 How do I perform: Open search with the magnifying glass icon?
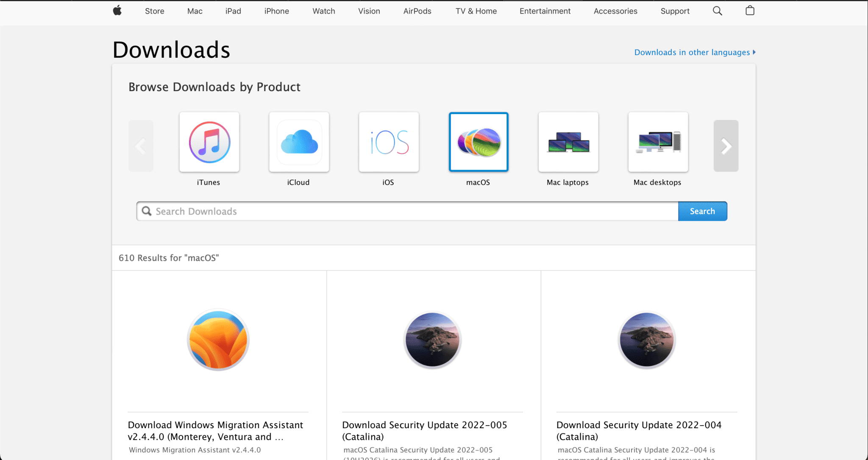(x=717, y=11)
